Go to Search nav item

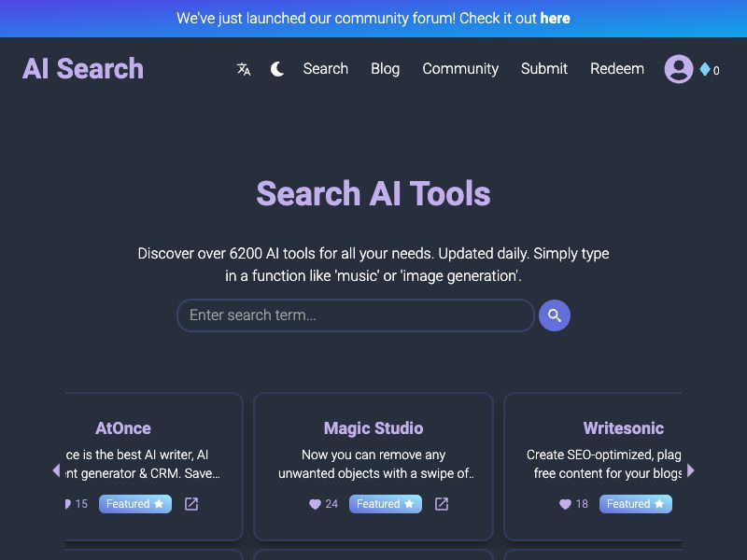tap(325, 68)
